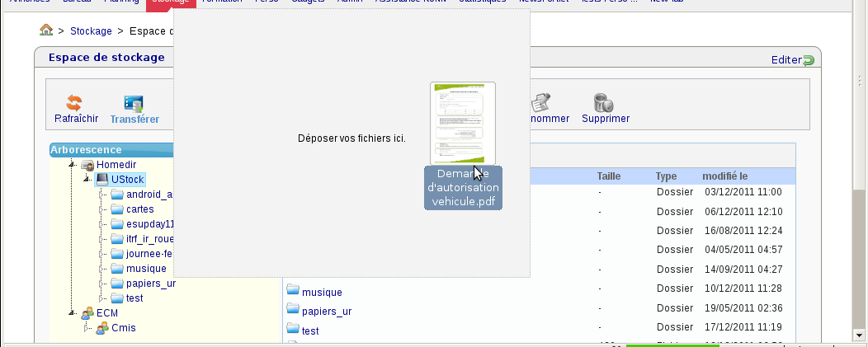Expand the Cmis tree node
This screenshot has width=868, height=347.
click(x=87, y=327)
